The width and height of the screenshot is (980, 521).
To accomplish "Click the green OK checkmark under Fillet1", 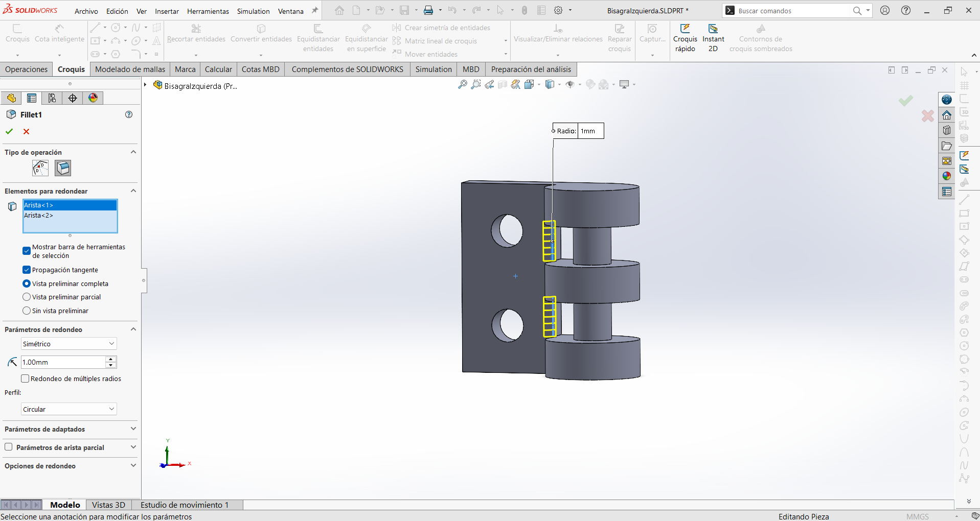I will coord(9,132).
